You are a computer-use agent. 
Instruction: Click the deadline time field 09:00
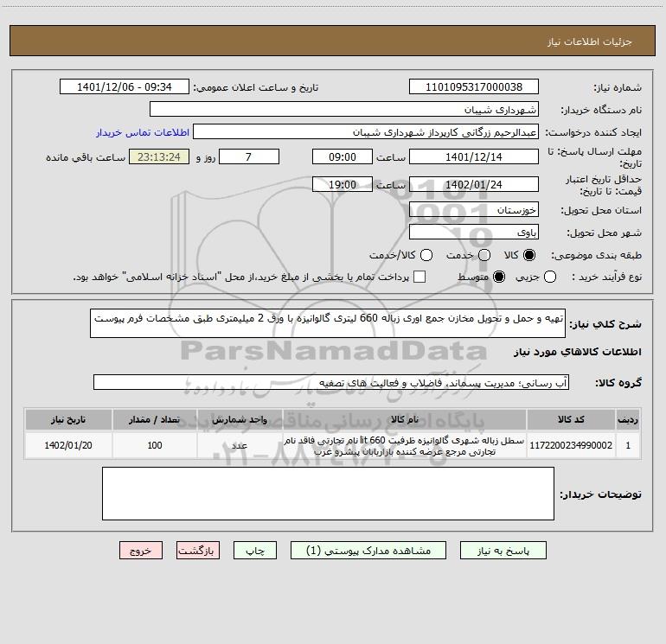(343, 156)
